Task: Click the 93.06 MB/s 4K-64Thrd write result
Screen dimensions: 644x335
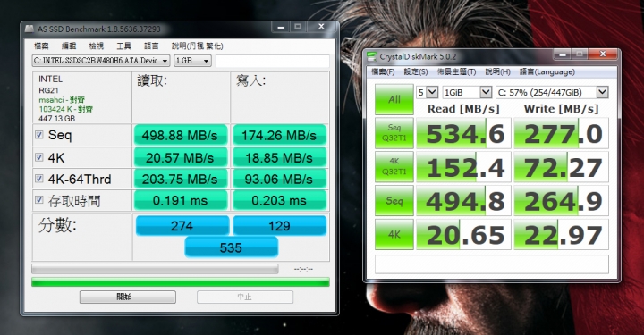Action: click(x=279, y=180)
